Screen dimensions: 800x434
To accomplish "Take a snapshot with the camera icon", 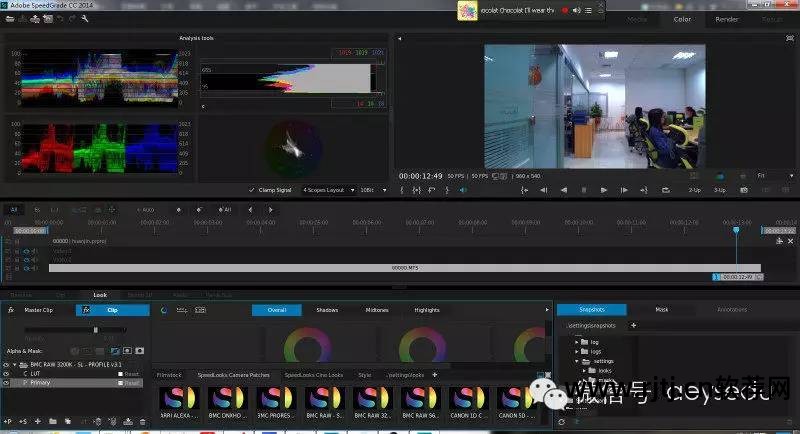I will [x=743, y=189].
